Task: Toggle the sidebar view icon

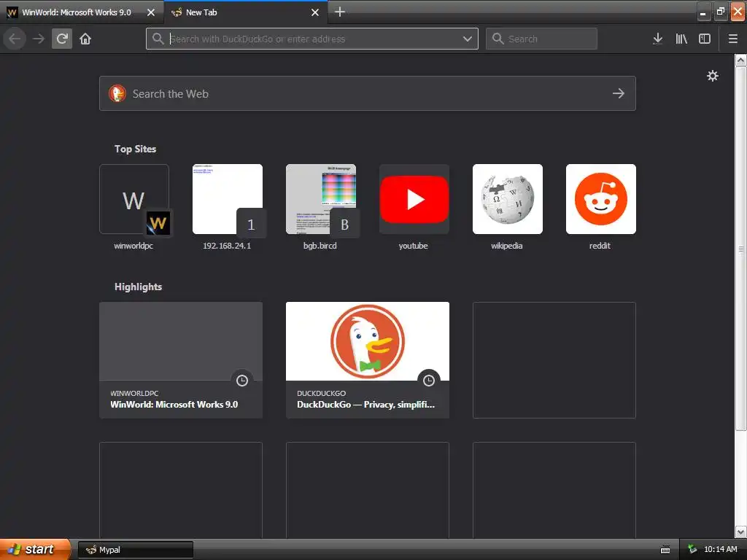Action: (x=705, y=39)
